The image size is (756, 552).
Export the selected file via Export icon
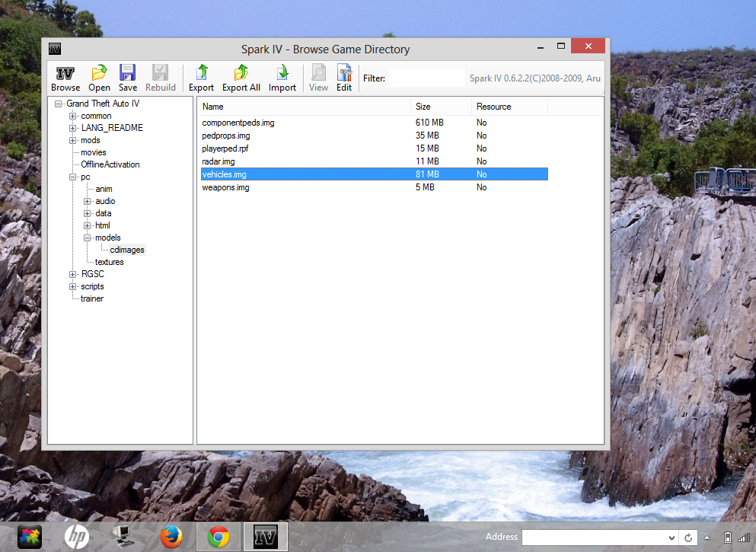[201, 76]
